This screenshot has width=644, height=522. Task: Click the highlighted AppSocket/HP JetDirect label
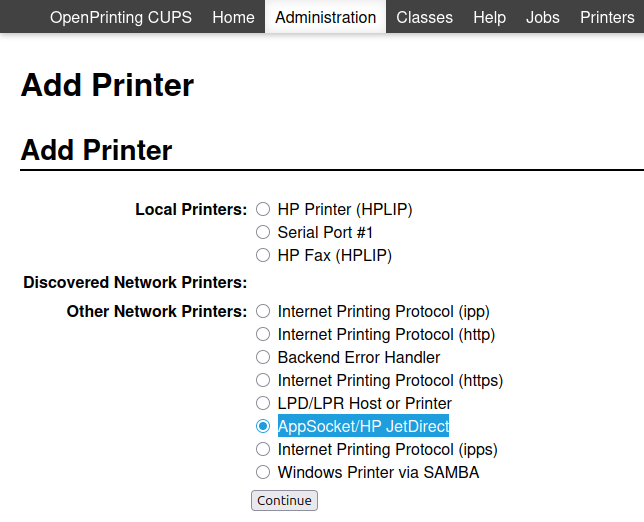click(363, 427)
